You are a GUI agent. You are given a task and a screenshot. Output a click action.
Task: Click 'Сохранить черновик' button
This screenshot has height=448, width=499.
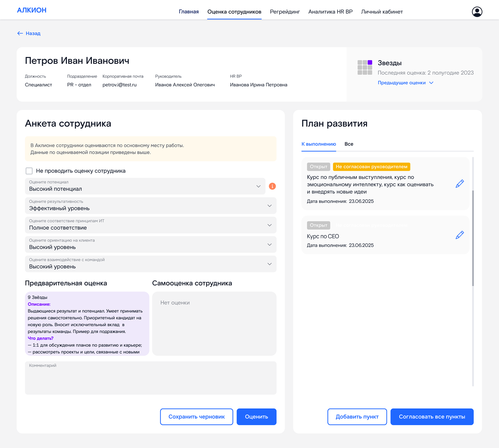[196, 417]
